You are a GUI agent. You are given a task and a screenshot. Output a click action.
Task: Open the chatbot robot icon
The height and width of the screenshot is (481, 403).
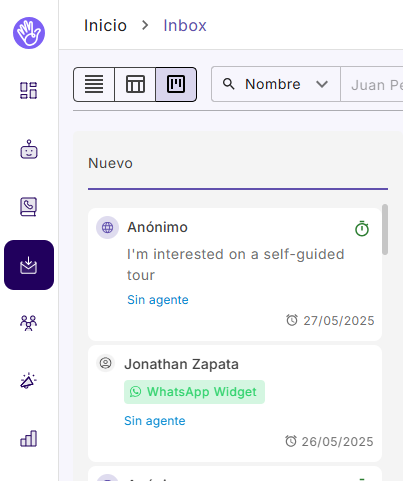tap(29, 149)
